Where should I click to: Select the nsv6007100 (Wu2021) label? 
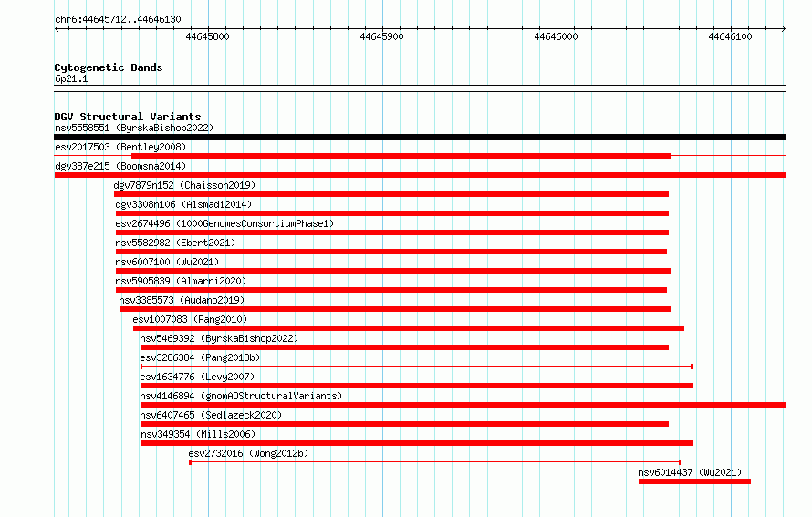pyautogui.click(x=167, y=262)
